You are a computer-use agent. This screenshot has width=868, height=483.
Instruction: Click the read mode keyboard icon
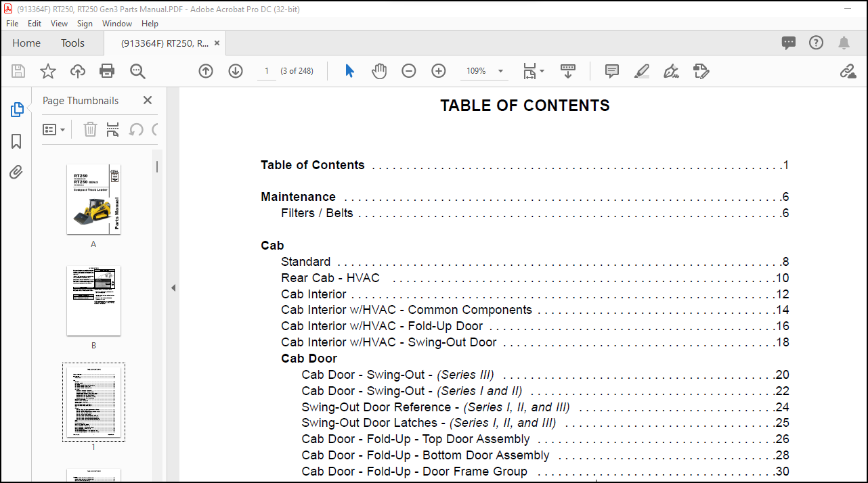568,71
